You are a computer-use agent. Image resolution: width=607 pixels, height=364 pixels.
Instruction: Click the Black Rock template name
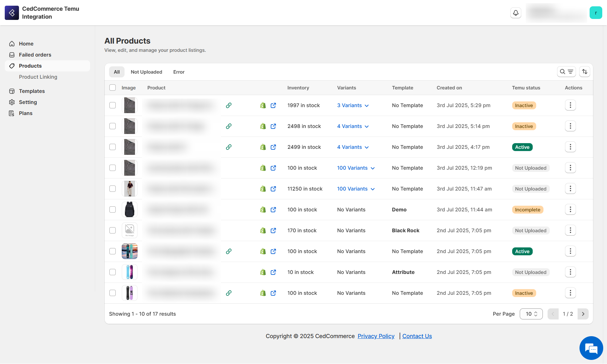coord(406,230)
